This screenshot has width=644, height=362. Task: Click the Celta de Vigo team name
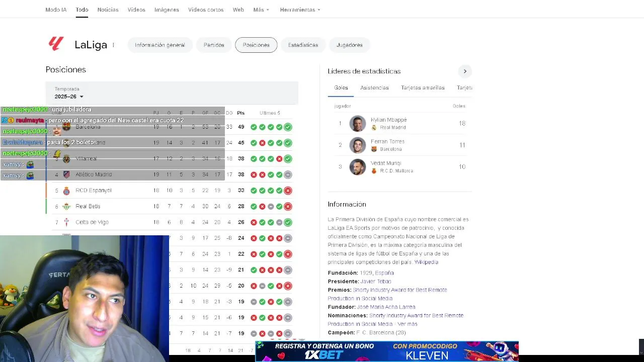(92, 222)
